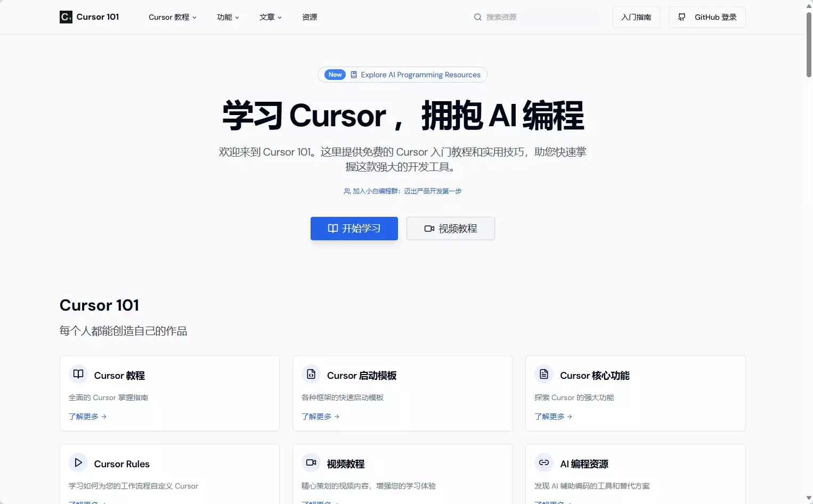Viewport: 813px width, 504px height.
Task: Click 了解更多 on Cursor 启动模板 card
Action: (x=321, y=417)
